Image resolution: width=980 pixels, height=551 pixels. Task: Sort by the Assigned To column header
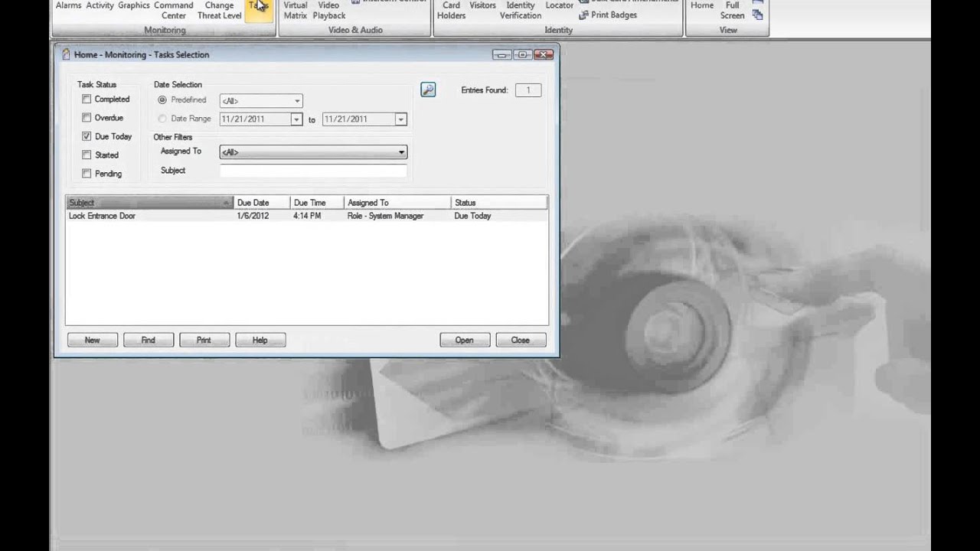click(397, 203)
